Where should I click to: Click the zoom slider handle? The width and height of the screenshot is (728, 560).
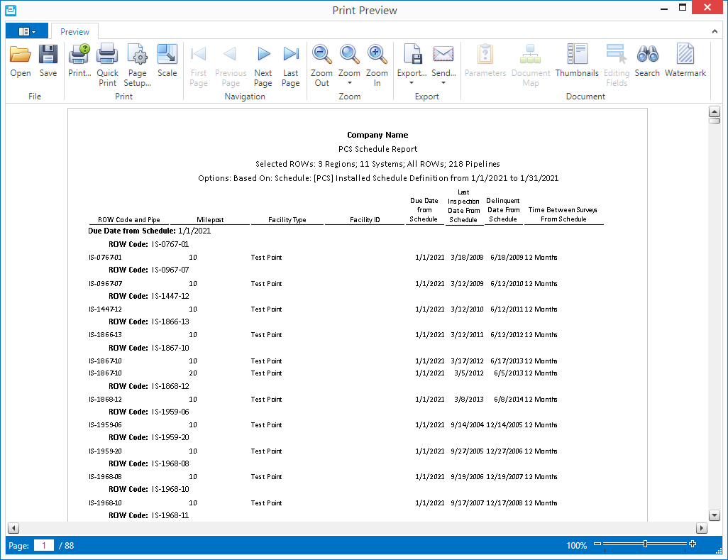[x=645, y=544]
